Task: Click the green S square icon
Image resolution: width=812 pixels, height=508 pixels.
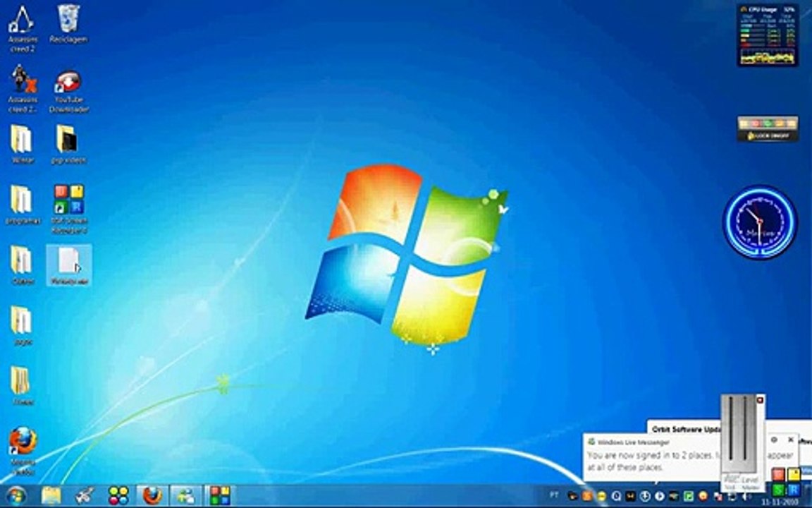Action: tap(778, 490)
